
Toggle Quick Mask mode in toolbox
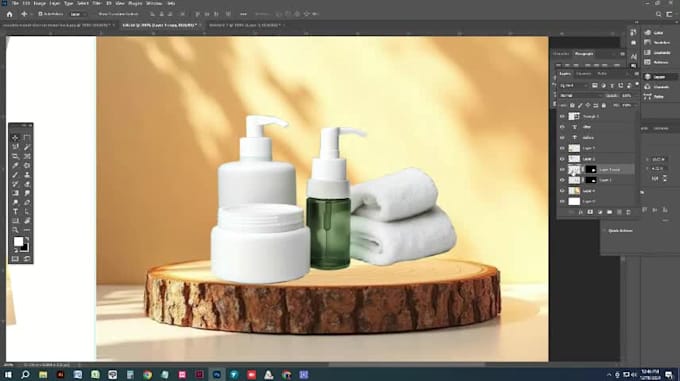15,259
